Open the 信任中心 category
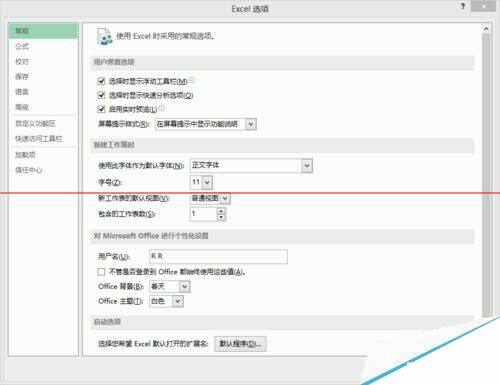This screenshot has height=385, width=500. [29, 170]
